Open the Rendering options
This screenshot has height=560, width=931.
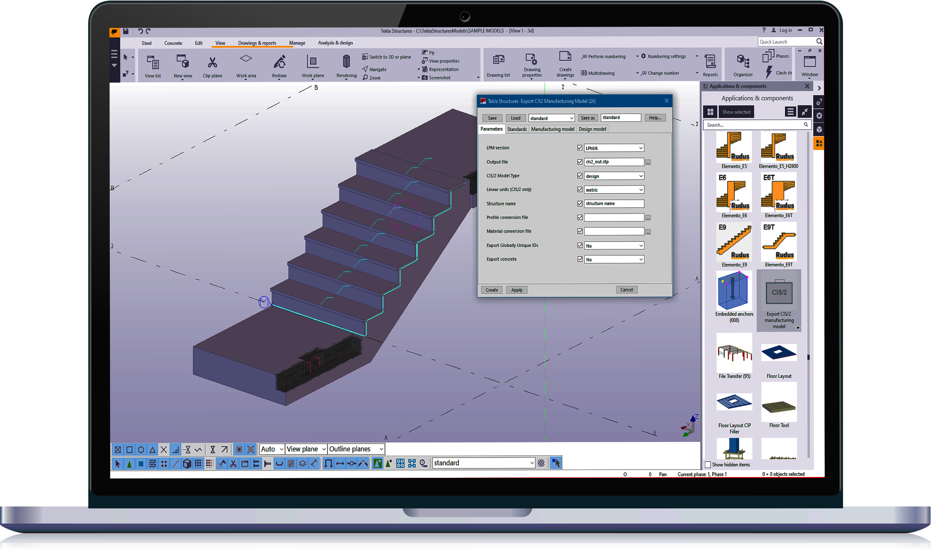(346, 66)
